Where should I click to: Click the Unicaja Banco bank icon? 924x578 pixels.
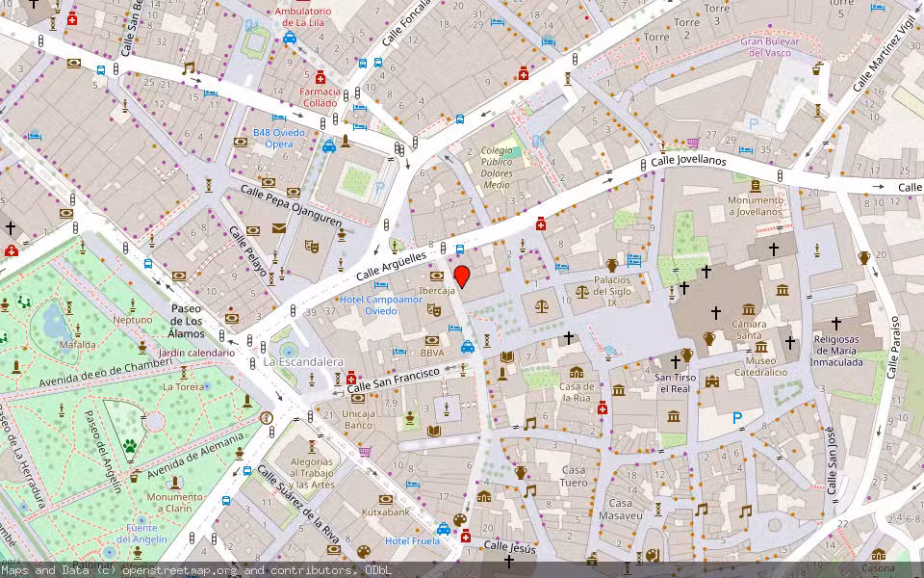pyautogui.click(x=358, y=398)
